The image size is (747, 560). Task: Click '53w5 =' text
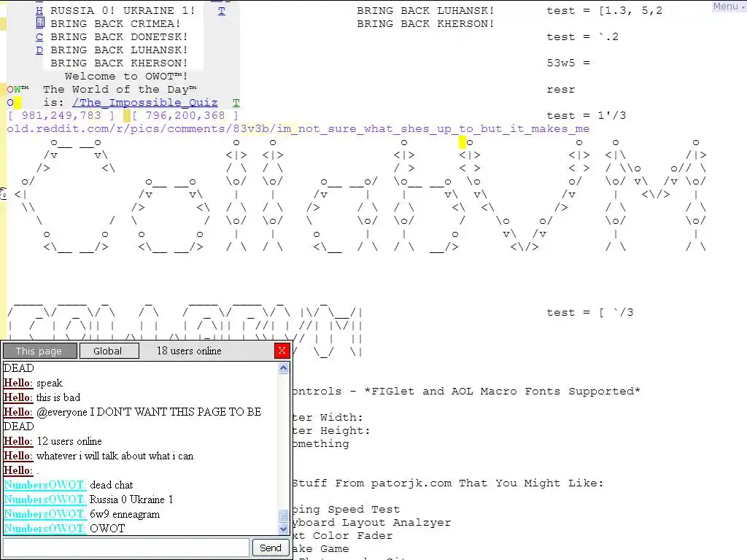(568, 63)
